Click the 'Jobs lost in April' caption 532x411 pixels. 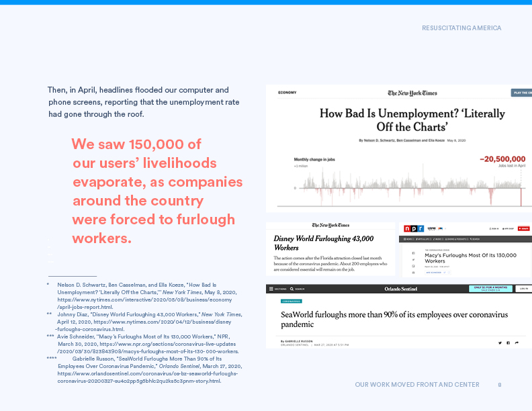pos(512,166)
